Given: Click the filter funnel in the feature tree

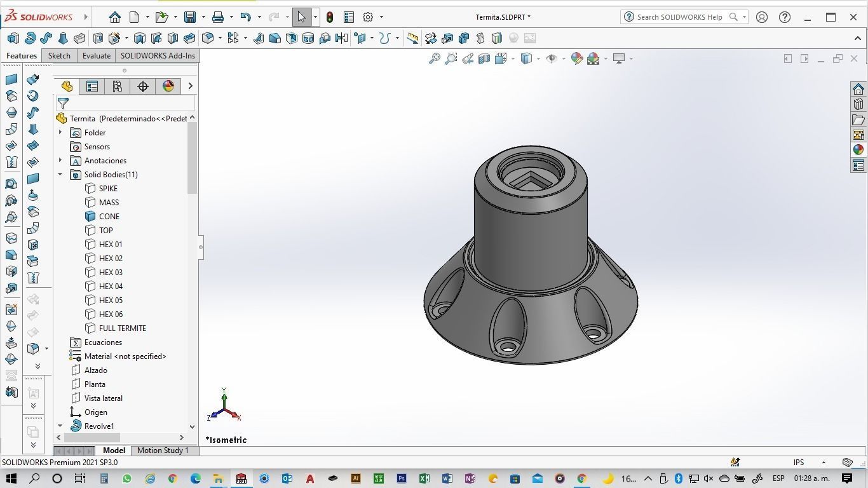Looking at the screenshot, I should [x=63, y=103].
